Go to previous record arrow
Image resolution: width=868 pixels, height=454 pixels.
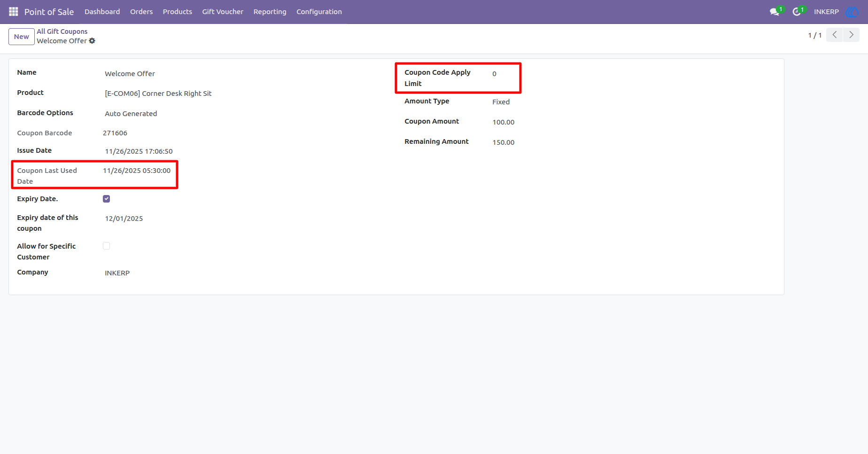(x=834, y=35)
